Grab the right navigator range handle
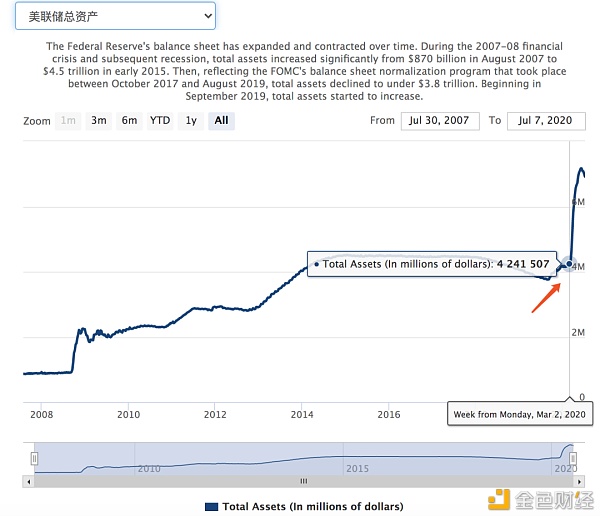Image resolution: width=600 pixels, height=516 pixels. (x=573, y=458)
